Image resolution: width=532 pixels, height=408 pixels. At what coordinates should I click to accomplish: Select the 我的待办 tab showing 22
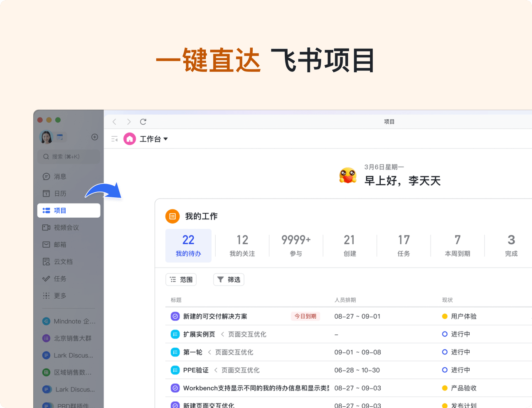point(188,246)
